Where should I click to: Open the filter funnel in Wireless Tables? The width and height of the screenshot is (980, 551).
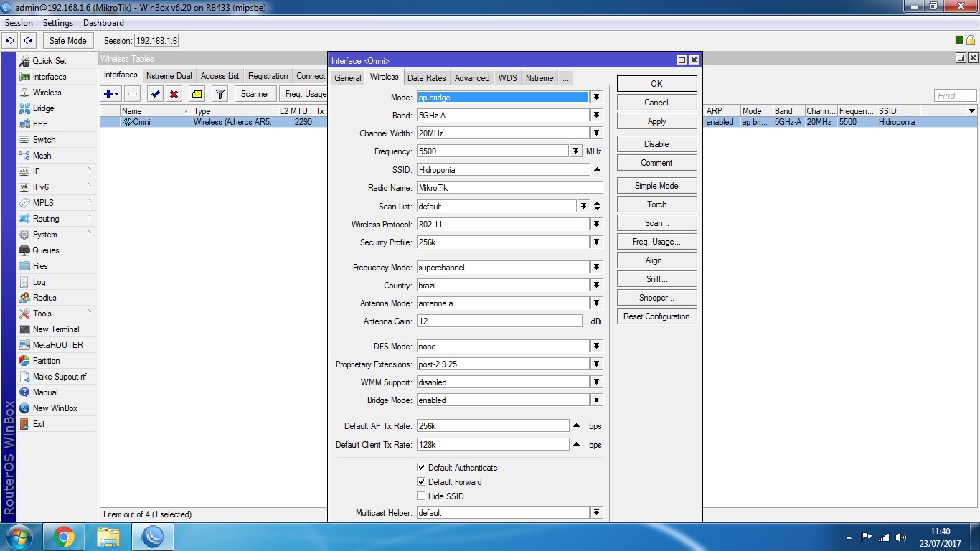(x=220, y=94)
